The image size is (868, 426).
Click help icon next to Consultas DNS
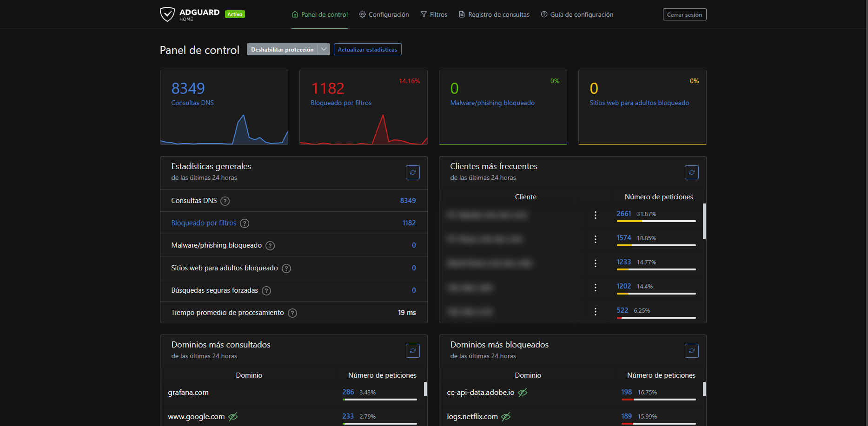[225, 201]
